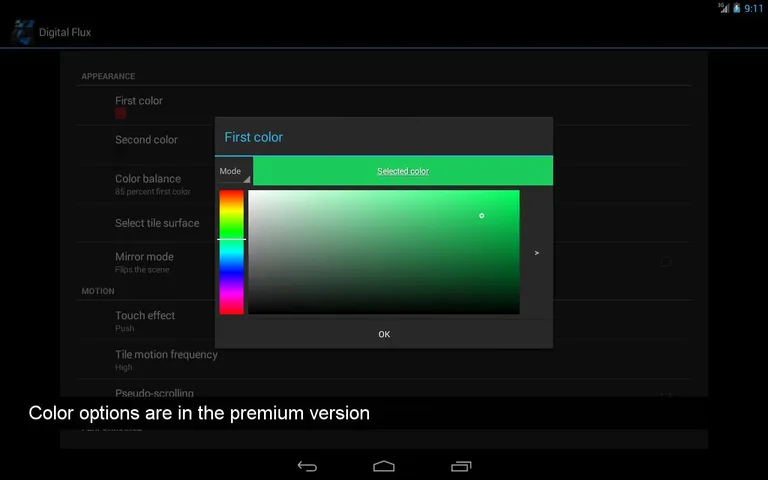
Task: Click the round selector in the saturation square
Action: coord(481,216)
